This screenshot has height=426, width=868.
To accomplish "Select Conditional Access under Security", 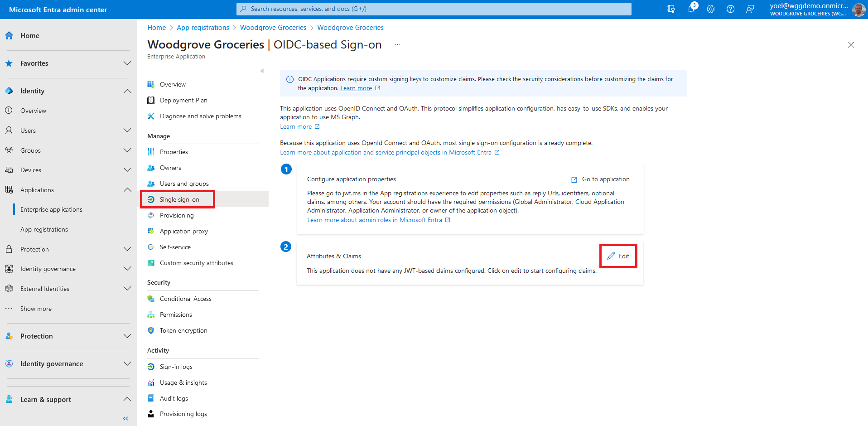I will [185, 299].
